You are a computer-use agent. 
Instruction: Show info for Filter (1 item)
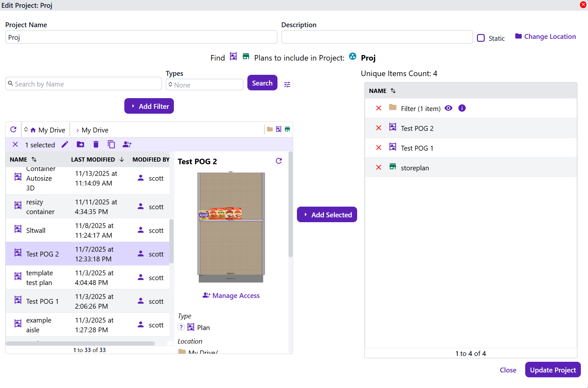coord(462,108)
